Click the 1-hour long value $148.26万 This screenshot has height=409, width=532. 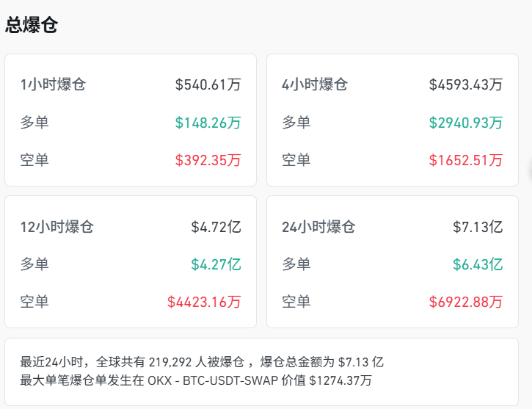coord(208,123)
